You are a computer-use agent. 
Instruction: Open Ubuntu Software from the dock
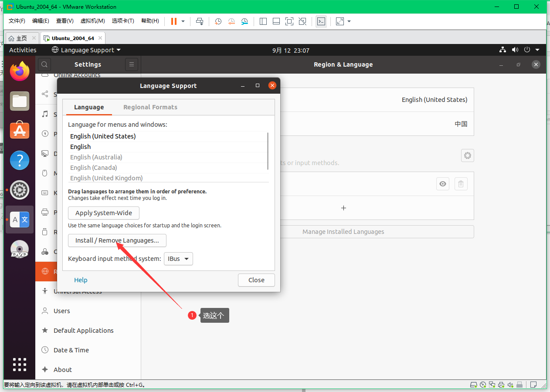pyautogui.click(x=20, y=130)
